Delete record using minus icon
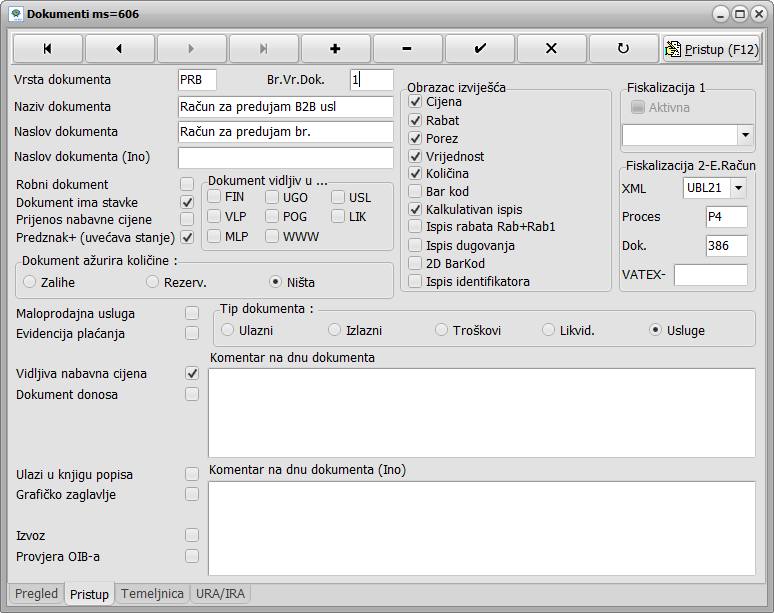The width and height of the screenshot is (774, 613). click(407, 48)
